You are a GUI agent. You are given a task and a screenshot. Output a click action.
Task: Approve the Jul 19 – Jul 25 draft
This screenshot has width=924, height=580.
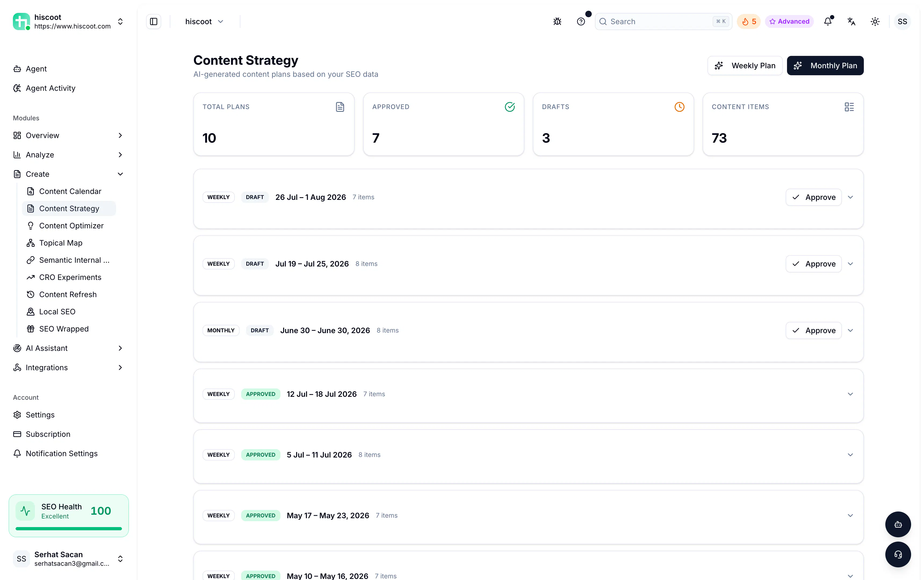pyautogui.click(x=814, y=264)
